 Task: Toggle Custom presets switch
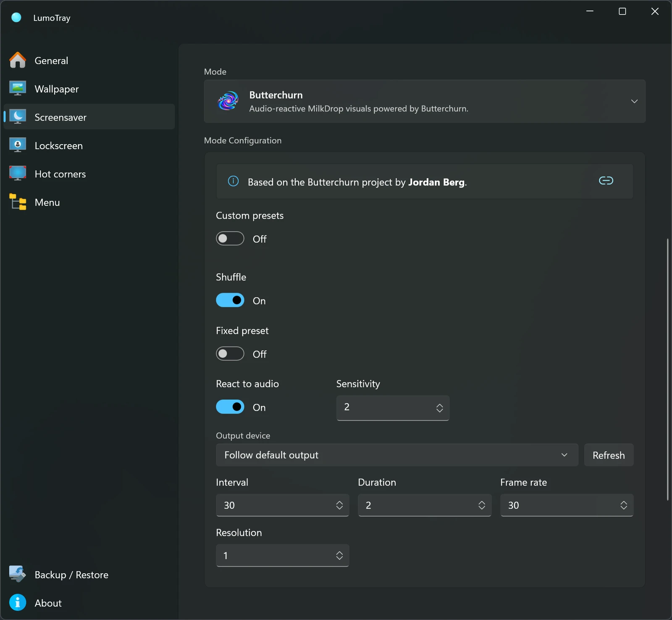pos(230,238)
